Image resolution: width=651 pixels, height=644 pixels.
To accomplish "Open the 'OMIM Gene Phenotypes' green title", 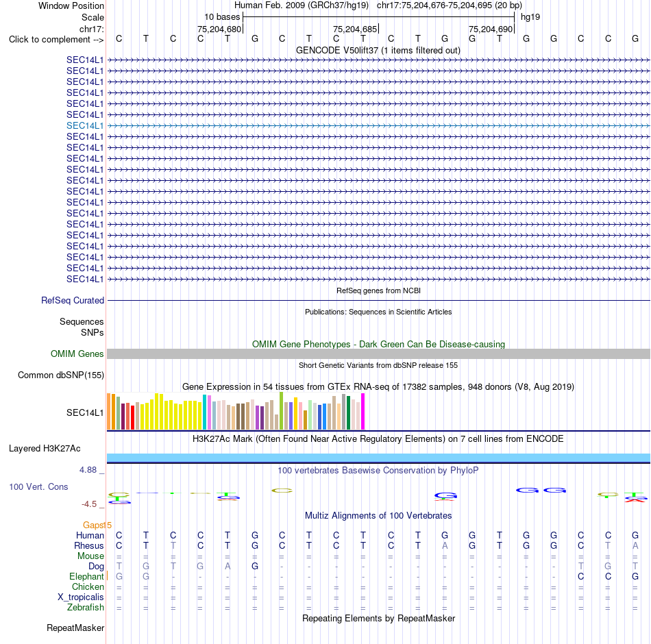I will click(378, 344).
